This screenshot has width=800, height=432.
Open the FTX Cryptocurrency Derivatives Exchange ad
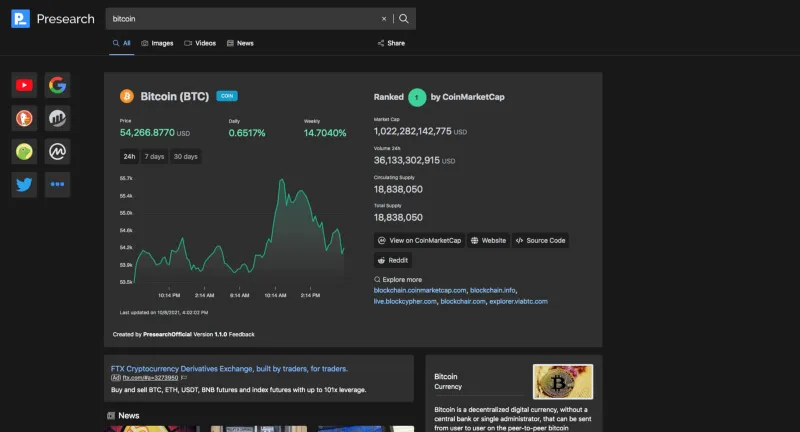point(229,369)
